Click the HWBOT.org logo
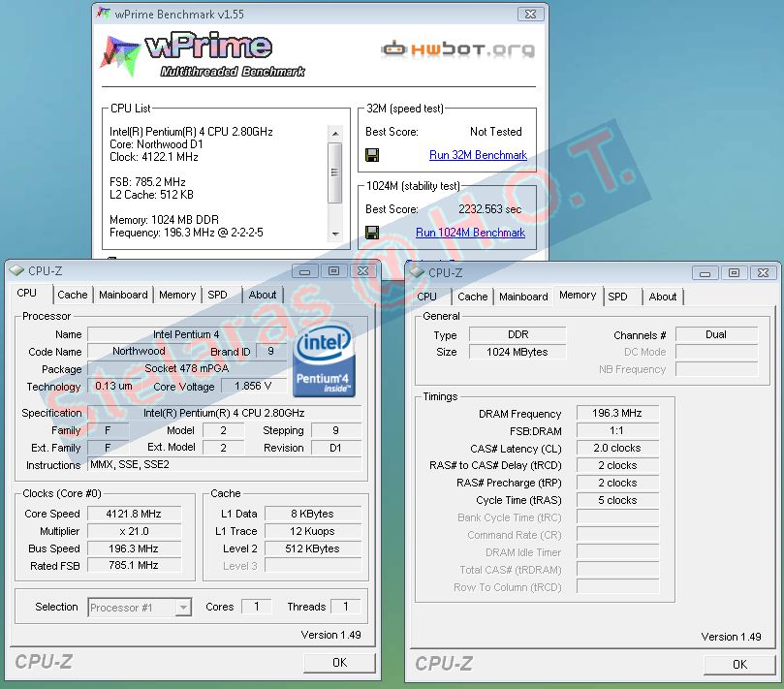784x689 pixels. (x=458, y=49)
